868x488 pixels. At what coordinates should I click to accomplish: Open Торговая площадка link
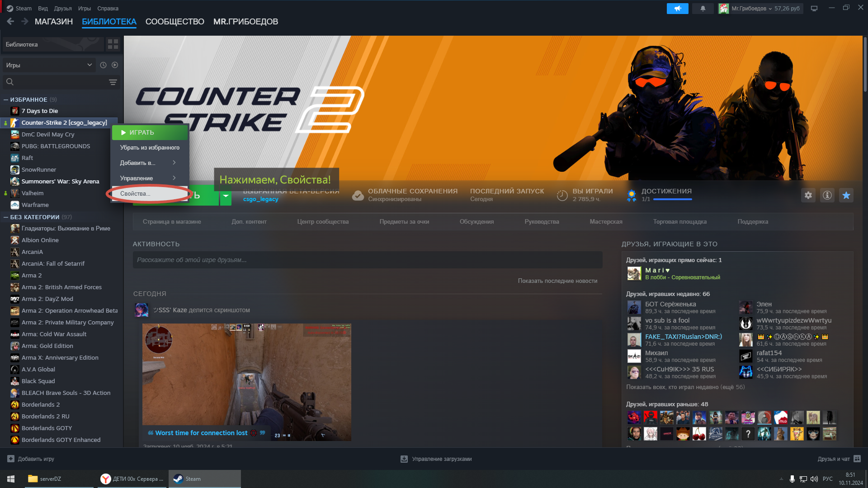680,222
